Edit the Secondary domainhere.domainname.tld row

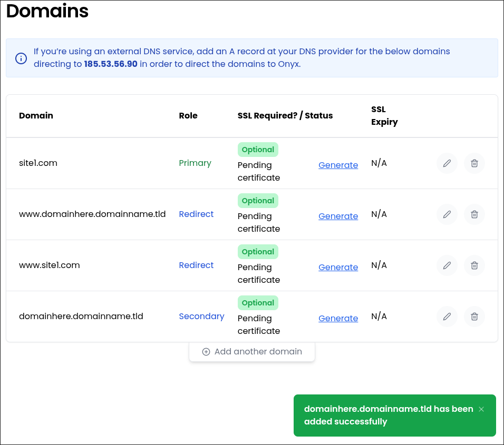click(x=447, y=317)
